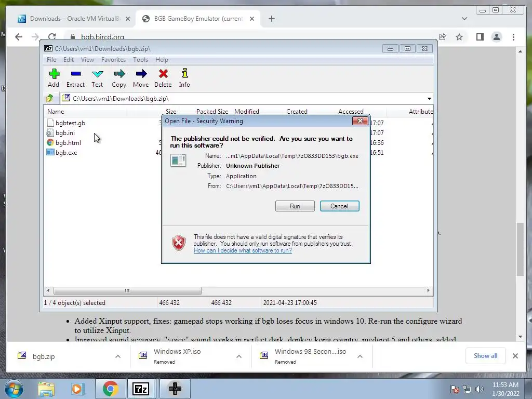Click Show all downloads
This screenshot has height=399, width=532.
click(486, 355)
